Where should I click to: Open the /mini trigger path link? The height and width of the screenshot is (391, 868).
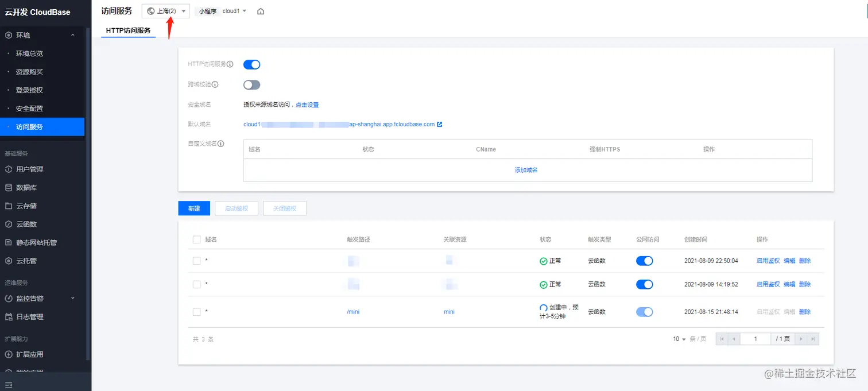coord(353,312)
